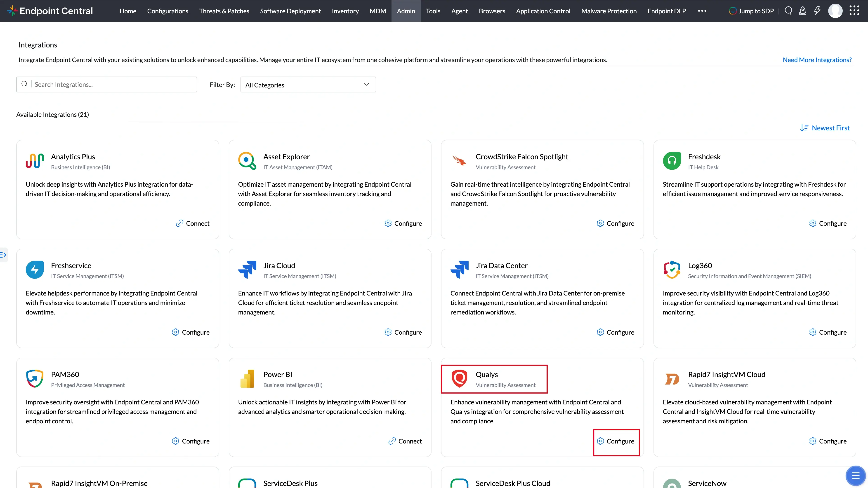Click the Jira Cloud logo icon
The width and height of the screenshot is (868, 488).
pos(247,270)
